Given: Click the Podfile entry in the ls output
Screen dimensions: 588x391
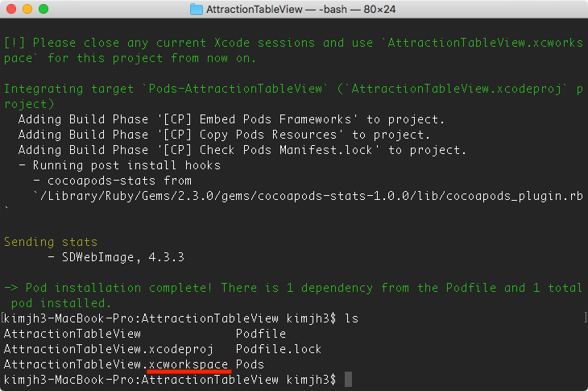Looking at the screenshot, I should [261, 334].
